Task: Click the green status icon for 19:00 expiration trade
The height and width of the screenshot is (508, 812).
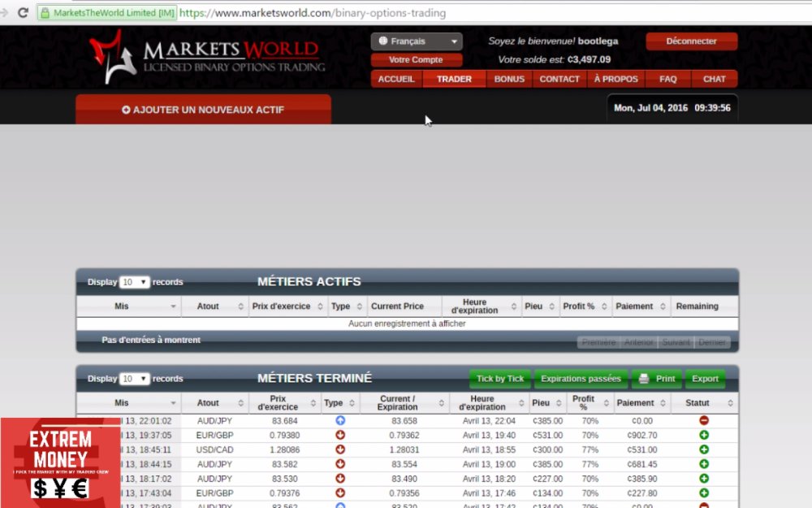Action: point(704,464)
